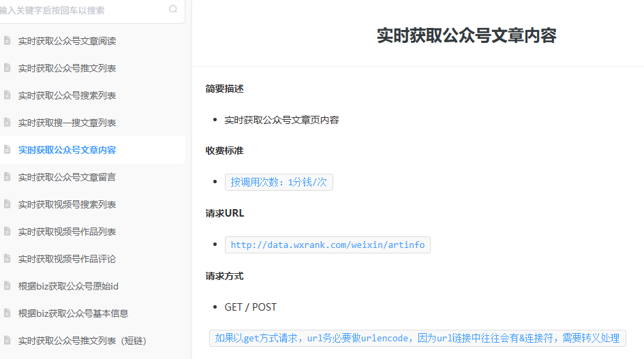Click the 按调用次数：1分钱/次 code tag

click(279, 182)
